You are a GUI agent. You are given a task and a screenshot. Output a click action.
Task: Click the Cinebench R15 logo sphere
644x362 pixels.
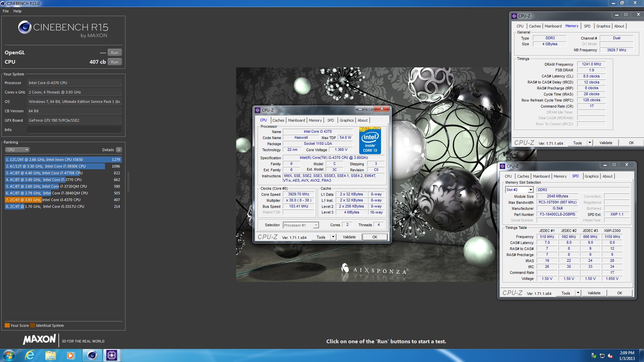pyautogui.click(x=24, y=27)
